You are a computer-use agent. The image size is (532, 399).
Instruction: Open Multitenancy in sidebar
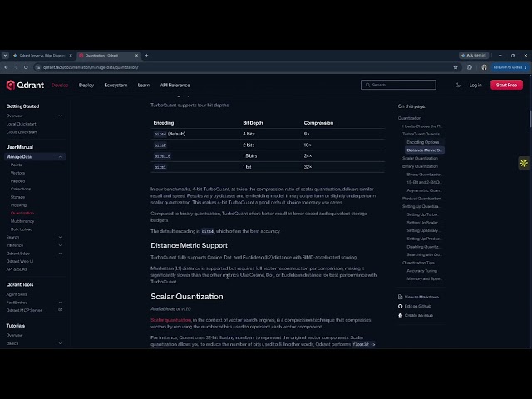point(22,221)
